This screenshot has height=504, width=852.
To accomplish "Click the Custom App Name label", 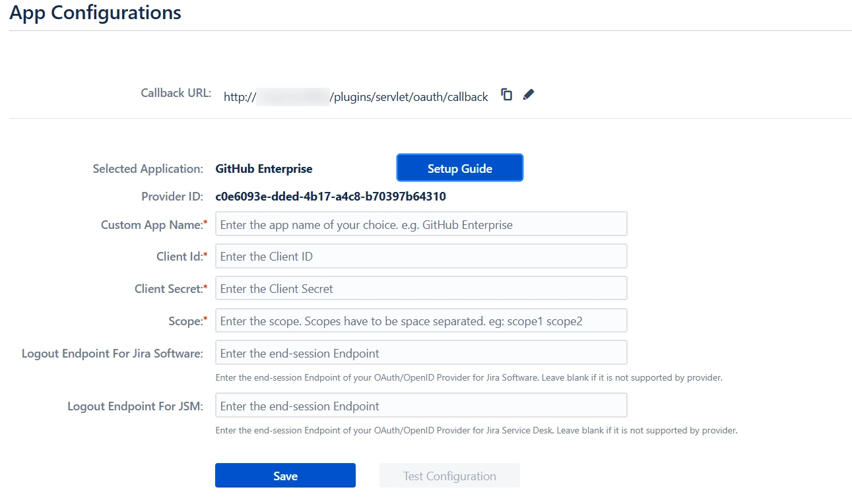I will tap(154, 225).
